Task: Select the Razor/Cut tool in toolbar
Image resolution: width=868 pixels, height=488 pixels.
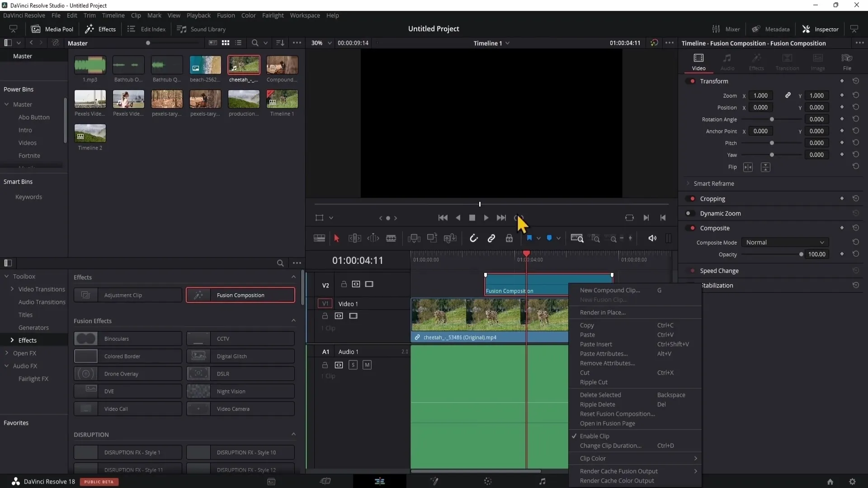Action: 392,238
